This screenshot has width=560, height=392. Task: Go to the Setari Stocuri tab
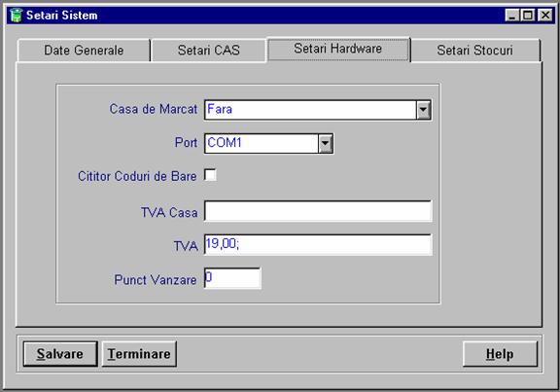click(x=475, y=51)
